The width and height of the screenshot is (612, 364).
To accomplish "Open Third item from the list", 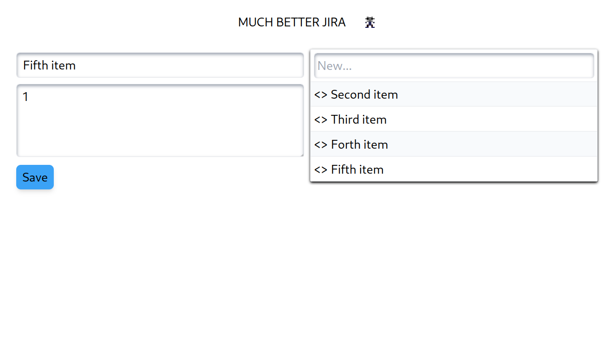I will tap(453, 119).
